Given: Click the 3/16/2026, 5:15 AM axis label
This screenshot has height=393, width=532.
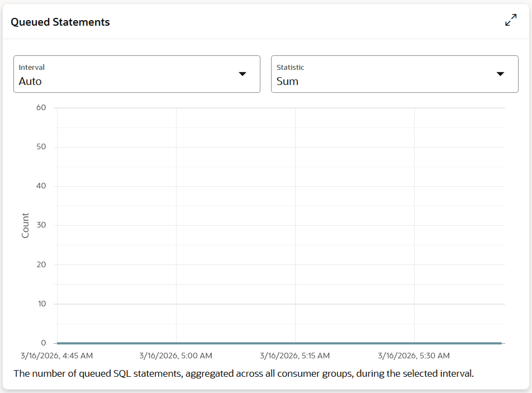Looking at the screenshot, I should 295,356.
